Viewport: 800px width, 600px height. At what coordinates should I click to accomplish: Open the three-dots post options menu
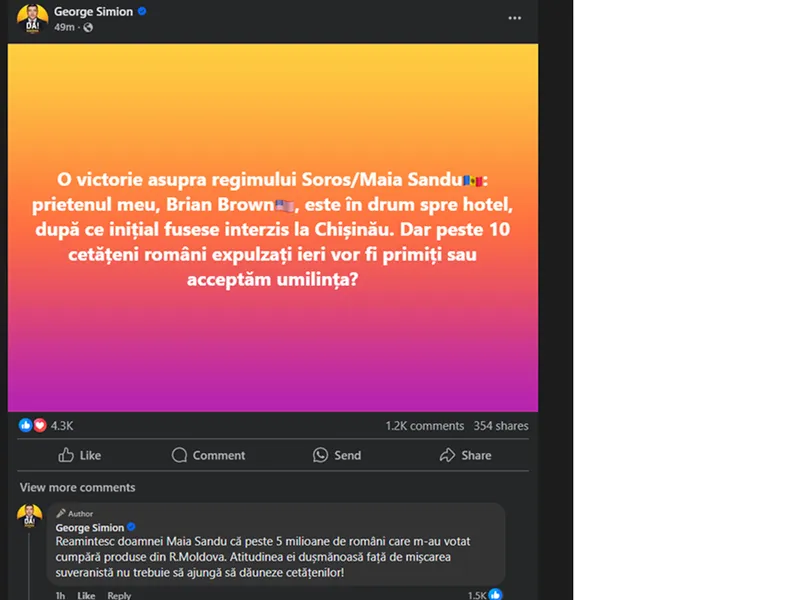(514, 18)
